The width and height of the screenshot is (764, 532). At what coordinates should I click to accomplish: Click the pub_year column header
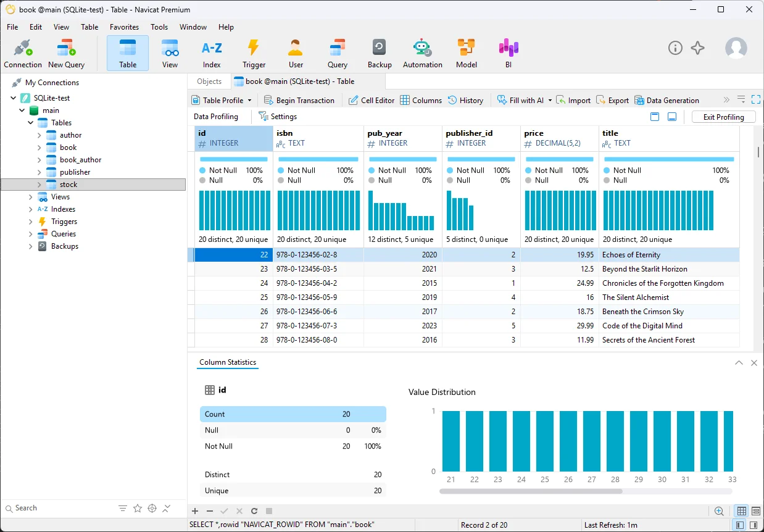point(403,138)
